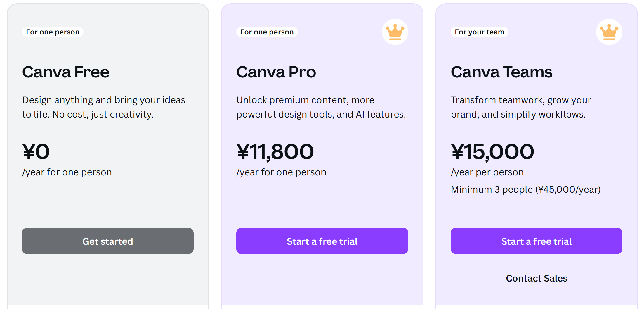The height and width of the screenshot is (309, 644).
Task: Click the crown icon on Canva Teams card
Action: coord(609,32)
